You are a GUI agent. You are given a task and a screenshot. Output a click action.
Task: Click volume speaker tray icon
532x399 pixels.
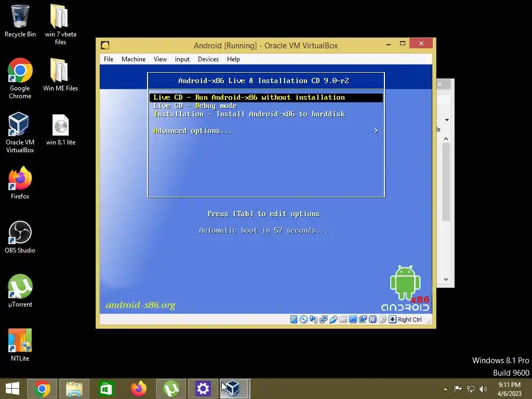coord(483,389)
